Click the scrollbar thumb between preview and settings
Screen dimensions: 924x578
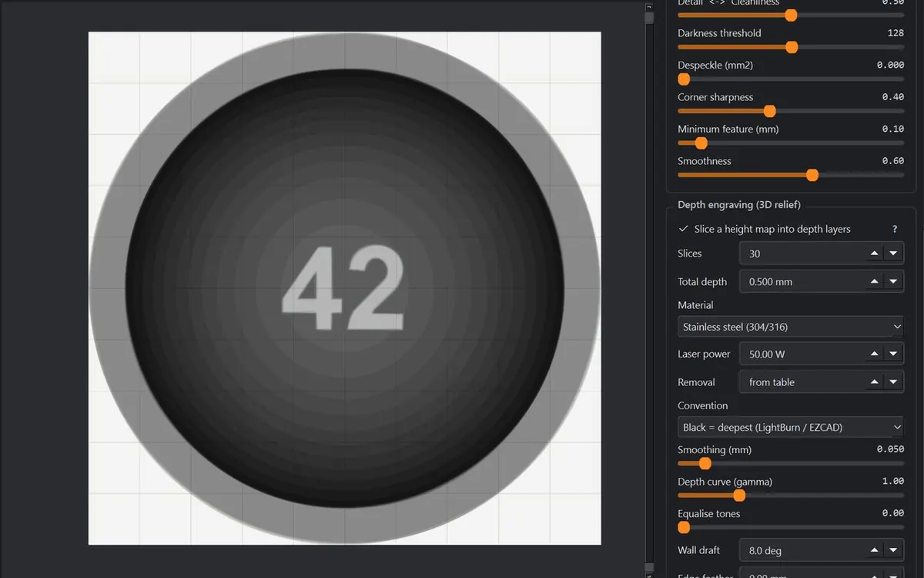click(x=650, y=16)
